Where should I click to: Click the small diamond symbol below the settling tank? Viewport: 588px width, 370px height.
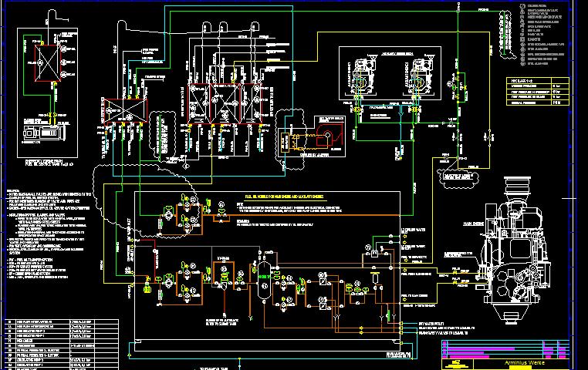click(185, 165)
